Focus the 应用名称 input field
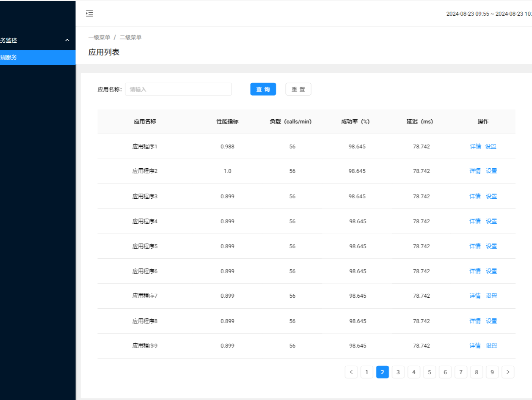This screenshot has height=400, width=532. click(x=178, y=89)
